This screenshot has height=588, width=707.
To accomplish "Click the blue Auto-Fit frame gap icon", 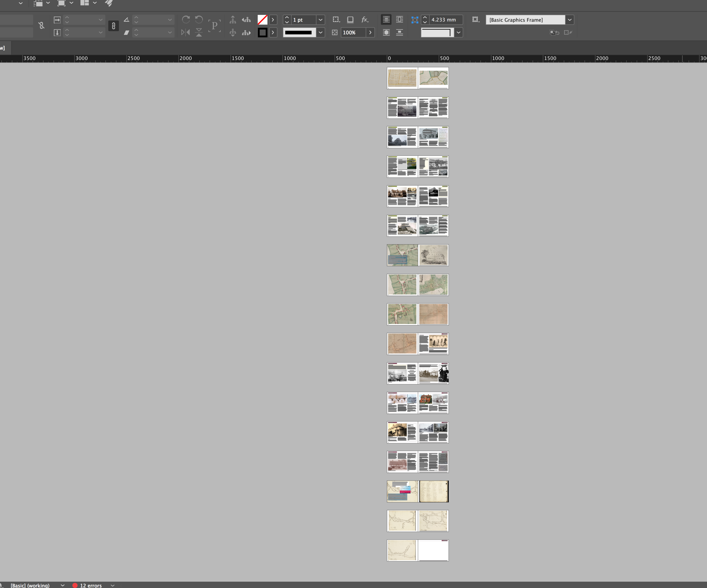I will pyautogui.click(x=415, y=20).
